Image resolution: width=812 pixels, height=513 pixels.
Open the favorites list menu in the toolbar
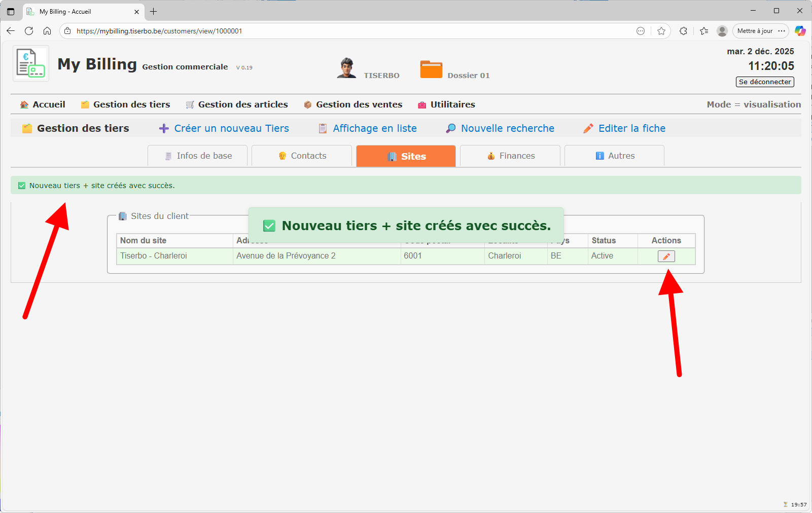(x=703, y=31)
